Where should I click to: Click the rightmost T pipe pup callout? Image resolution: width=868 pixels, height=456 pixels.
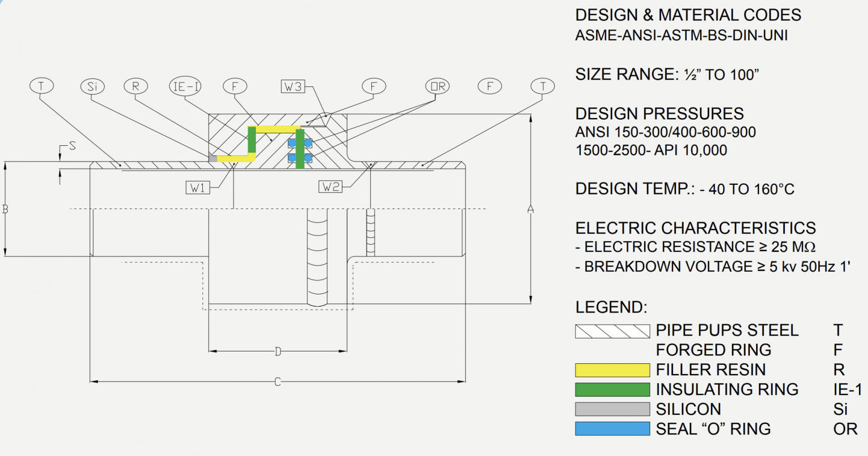tap(543, 85)
